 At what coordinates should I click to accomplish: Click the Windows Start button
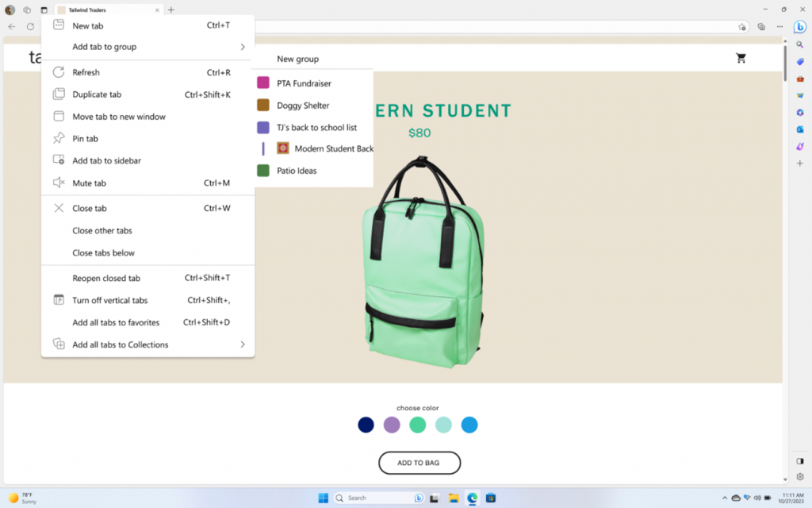pyautogui.click(x=324, y=498)
